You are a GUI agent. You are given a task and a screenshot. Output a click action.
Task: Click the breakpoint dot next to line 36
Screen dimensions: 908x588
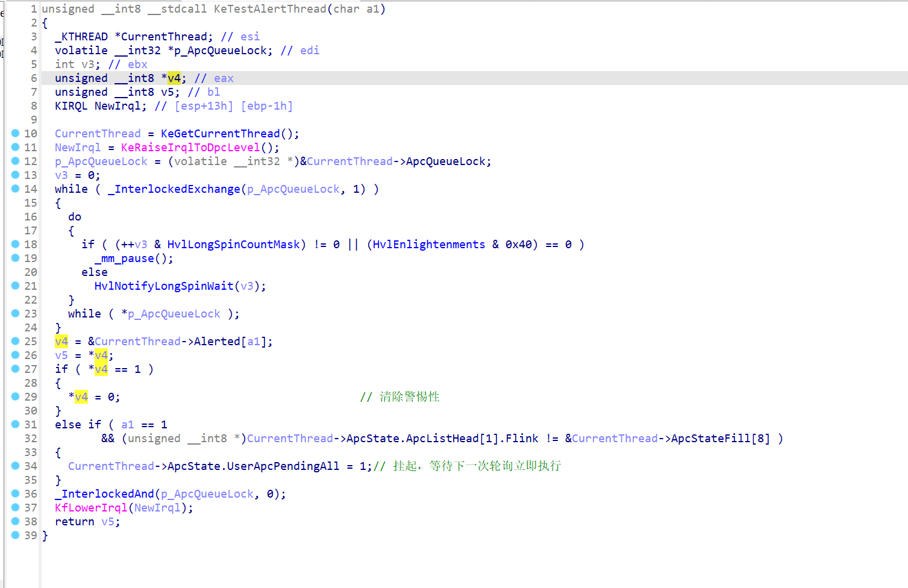pyautogui.click(x=16, y=493)
